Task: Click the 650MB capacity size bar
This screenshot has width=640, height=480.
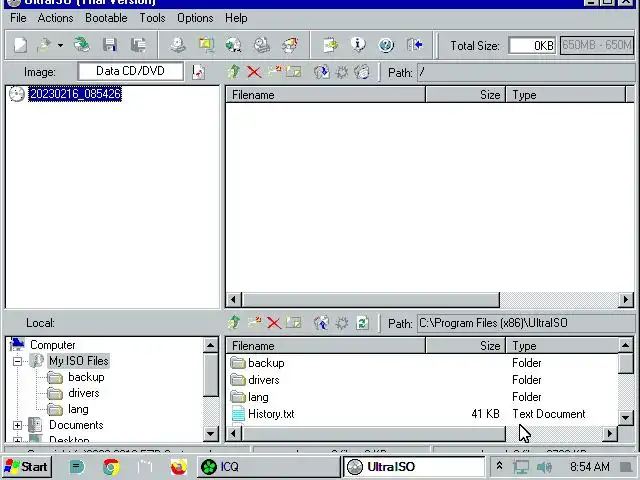Action: coord(597,45)
